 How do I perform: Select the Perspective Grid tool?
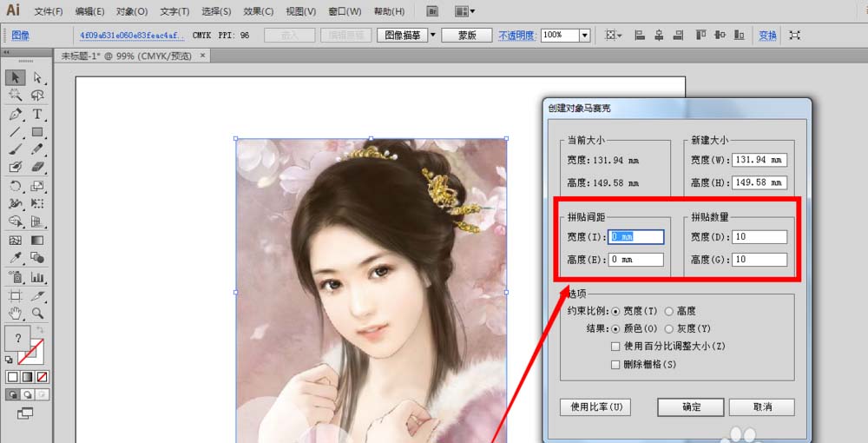point(37,221)
